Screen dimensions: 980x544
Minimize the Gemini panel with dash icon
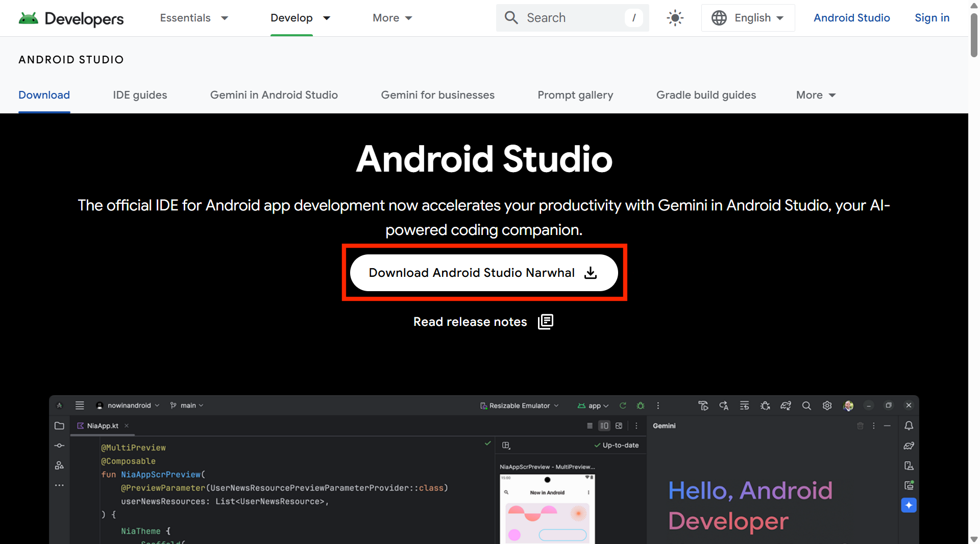887,425
